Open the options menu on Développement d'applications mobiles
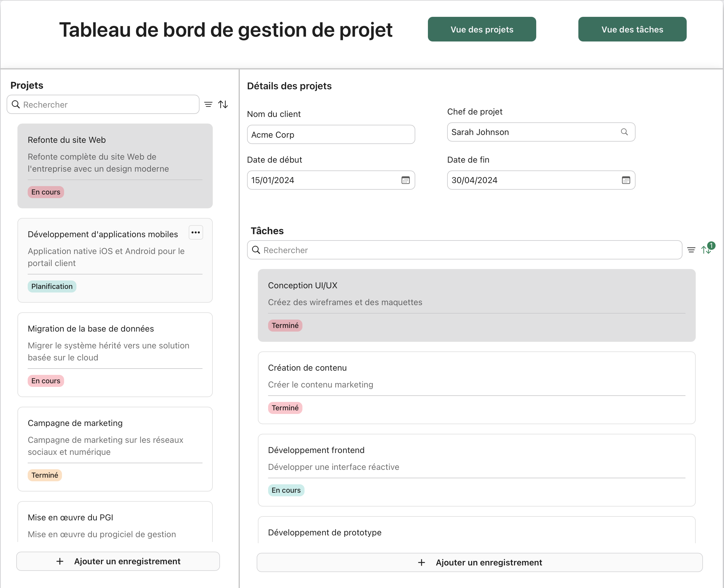The height and width of the screenshot is (588, 724). pyautogui.click(x=196, y=232)
